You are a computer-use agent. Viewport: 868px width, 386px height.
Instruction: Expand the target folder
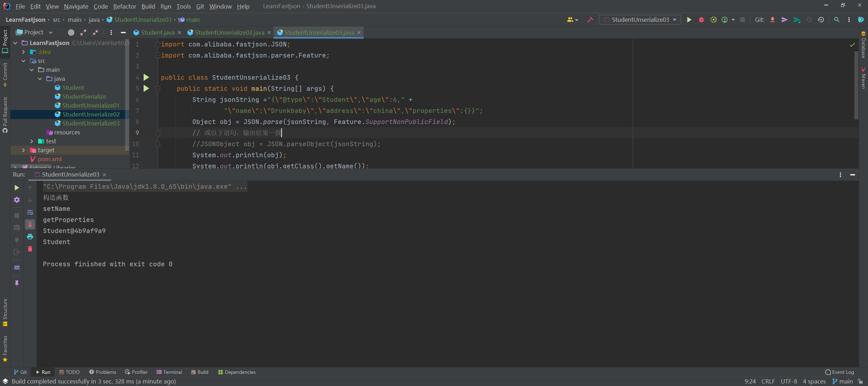[x=24, y=150]
